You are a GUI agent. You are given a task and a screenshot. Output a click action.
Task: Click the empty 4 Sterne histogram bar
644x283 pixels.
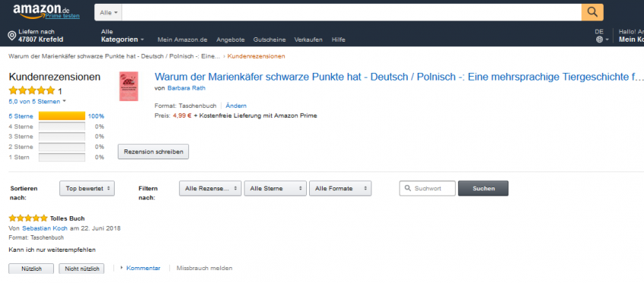[62, 126]
